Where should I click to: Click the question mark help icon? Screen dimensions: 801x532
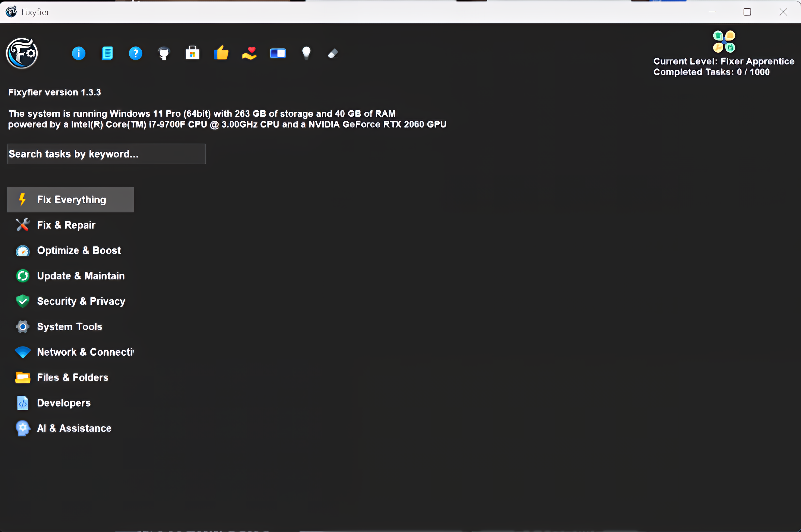135,53
